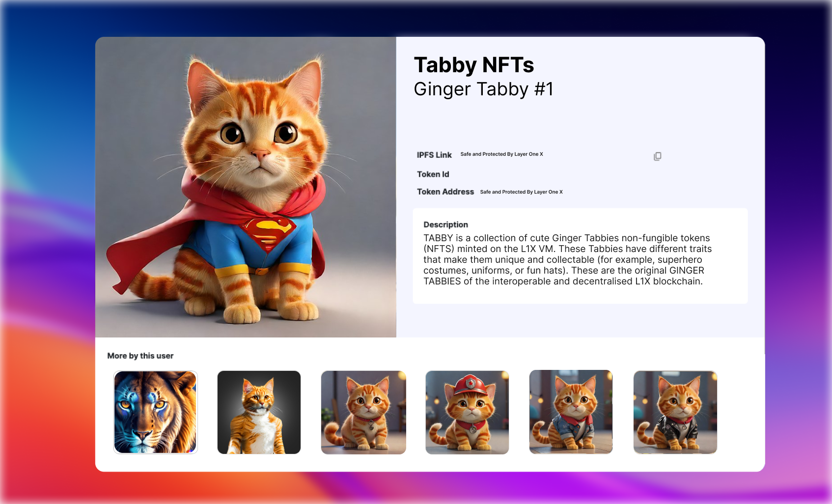
Task: Open the black leather jacket tabby thumbnail
Action: pos(675,412)
